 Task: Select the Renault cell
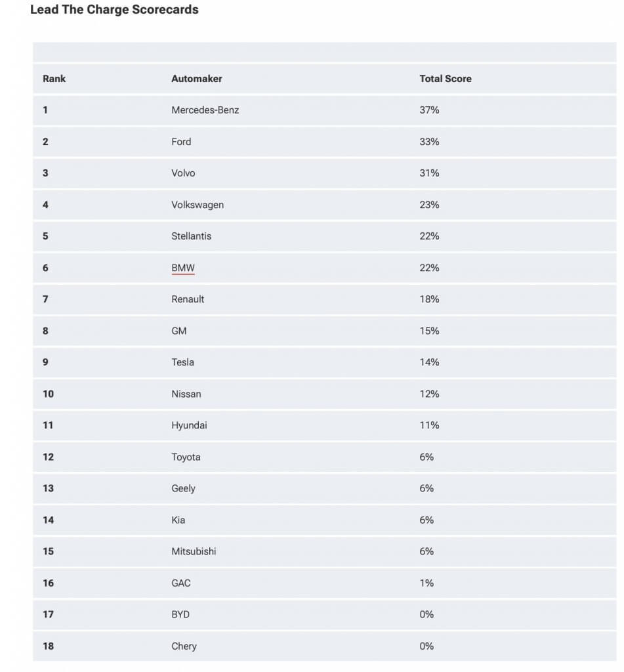(188, 299)
